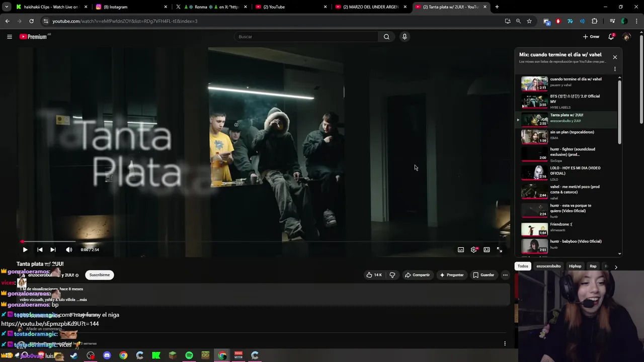Image resolution: width=644 pixels, height=362 pixels.
Task: Click the browser address bar URL
Action: click(x=125, y=21)
